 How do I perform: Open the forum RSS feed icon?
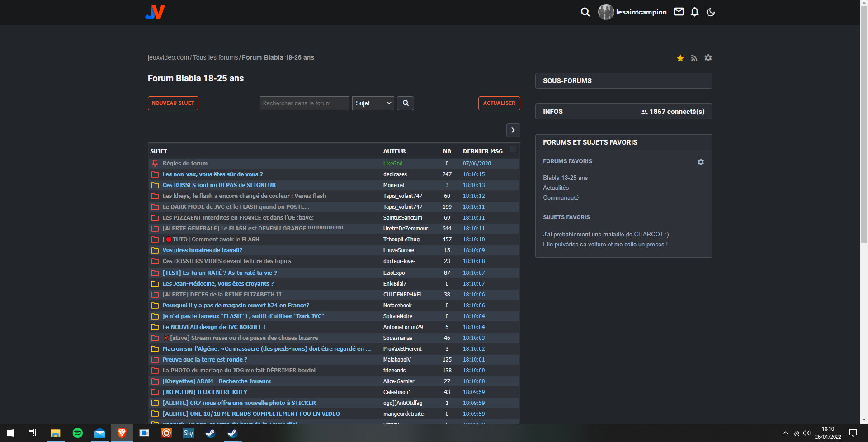694,58
